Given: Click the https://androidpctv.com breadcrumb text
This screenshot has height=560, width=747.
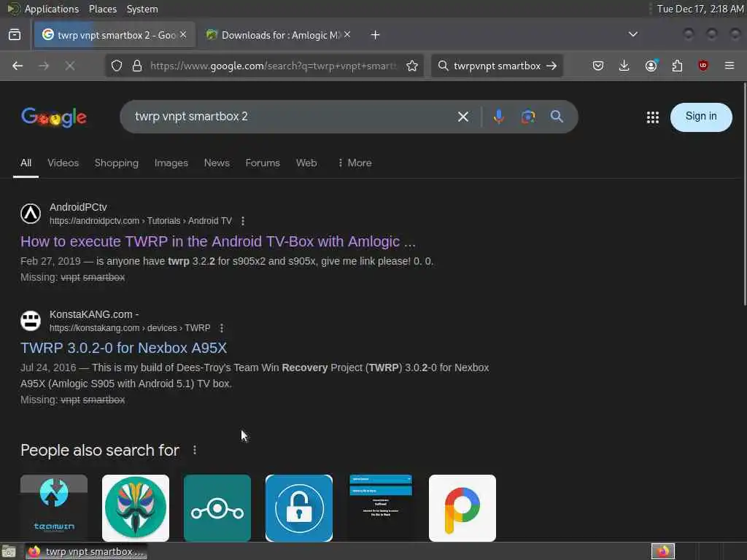Looking at the screenshot, I should pyautogui.click(x=94, y=221).
